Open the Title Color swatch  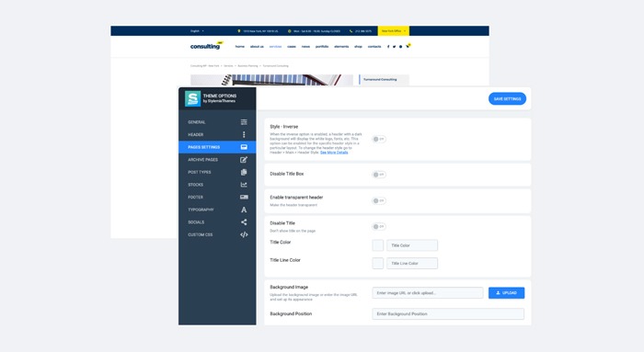click(378, 245)
